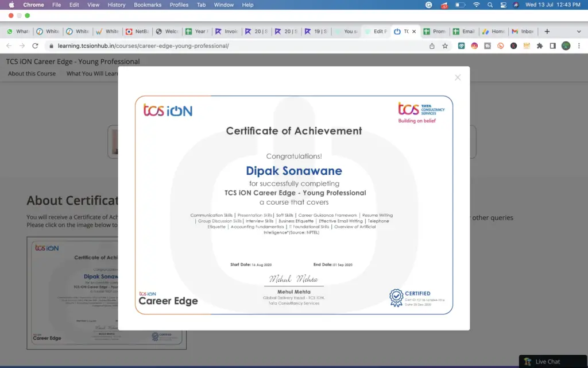This screenshot has height=368, width=588.
Task: Open the dark round 'K' extension
Action: 514,46
